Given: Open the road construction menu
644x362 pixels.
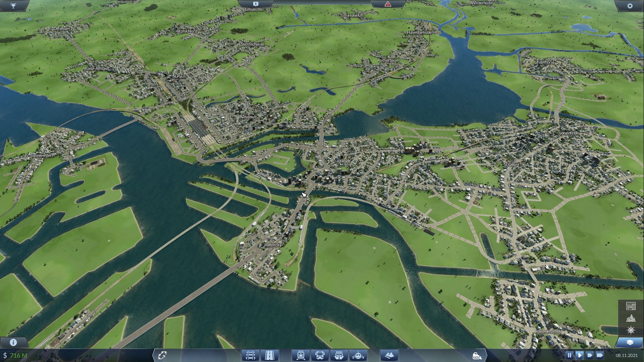Looking at the screenshot, I should click(x=269, y=355).
